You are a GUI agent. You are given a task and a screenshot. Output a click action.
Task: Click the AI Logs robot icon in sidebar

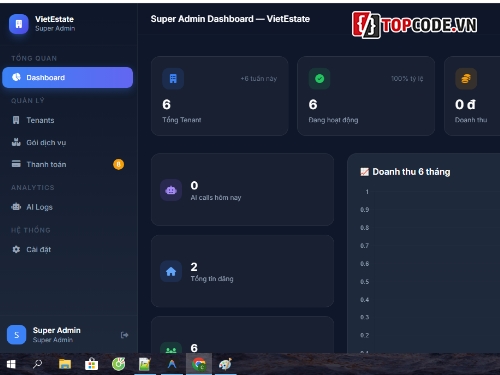point(16,207)
